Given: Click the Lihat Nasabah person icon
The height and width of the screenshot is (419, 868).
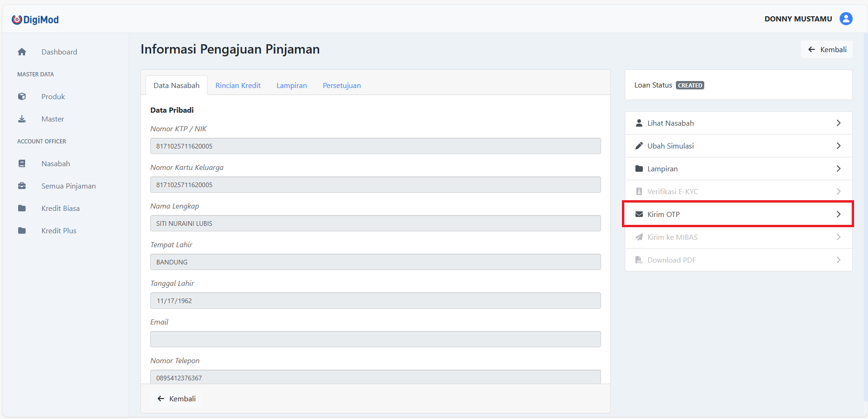Looking at the screenshot, I should pos(639,123).
